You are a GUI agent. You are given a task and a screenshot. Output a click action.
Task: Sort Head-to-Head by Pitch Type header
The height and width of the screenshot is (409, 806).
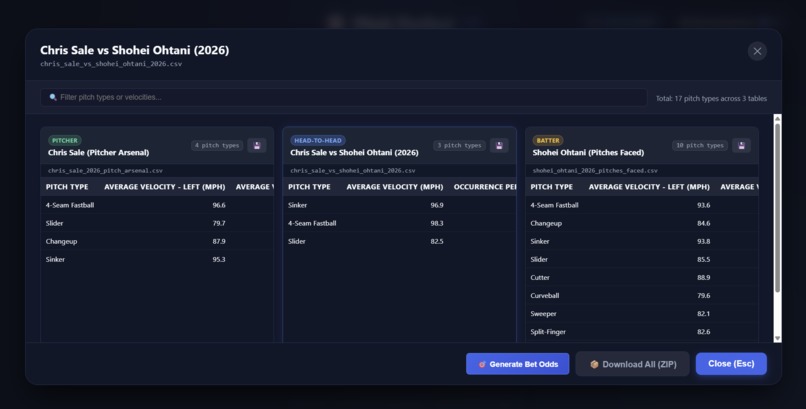pos(309,187)
